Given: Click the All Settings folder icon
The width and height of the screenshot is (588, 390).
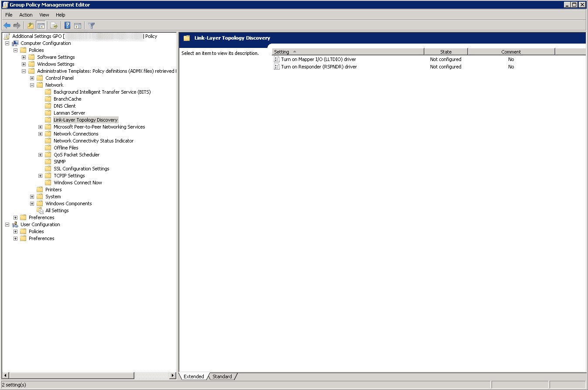Looking at the screenshot, I should coord(40,210).
